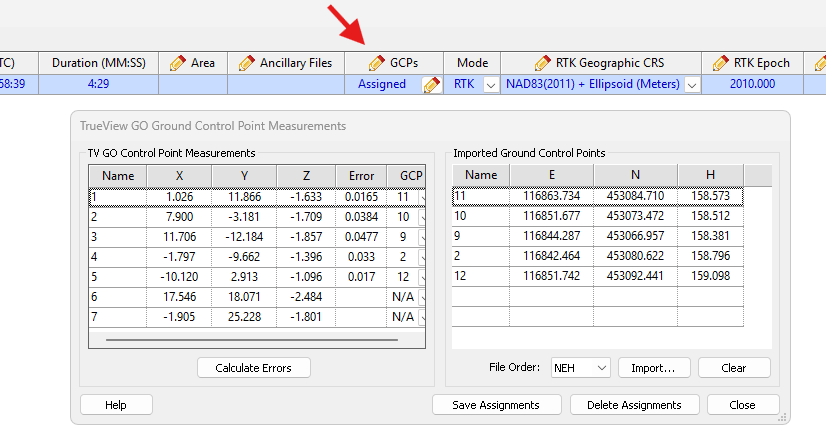
Task: Click the Mode column header
Action: coord(472,63)
